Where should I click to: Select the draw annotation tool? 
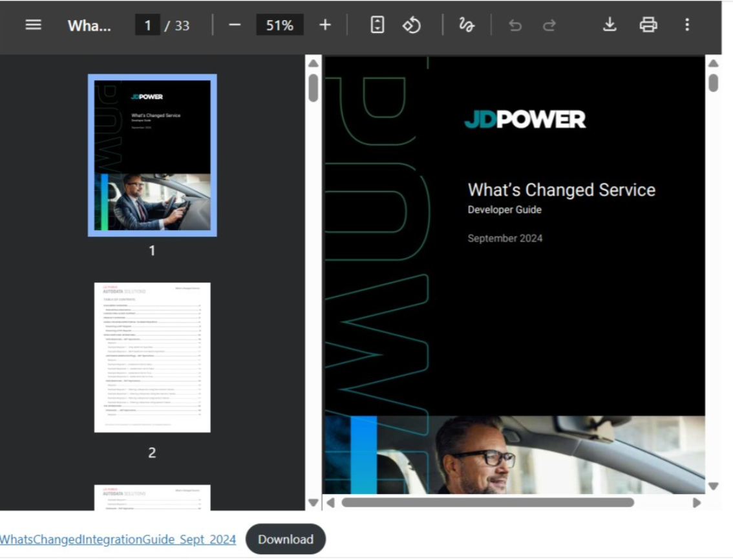(x=466, y=25)
